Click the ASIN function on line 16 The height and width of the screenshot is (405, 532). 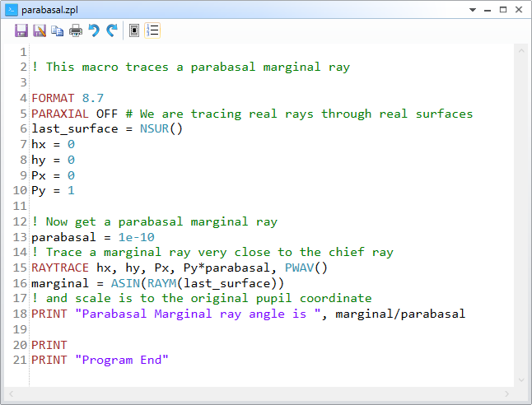click(x=125, y=283)
